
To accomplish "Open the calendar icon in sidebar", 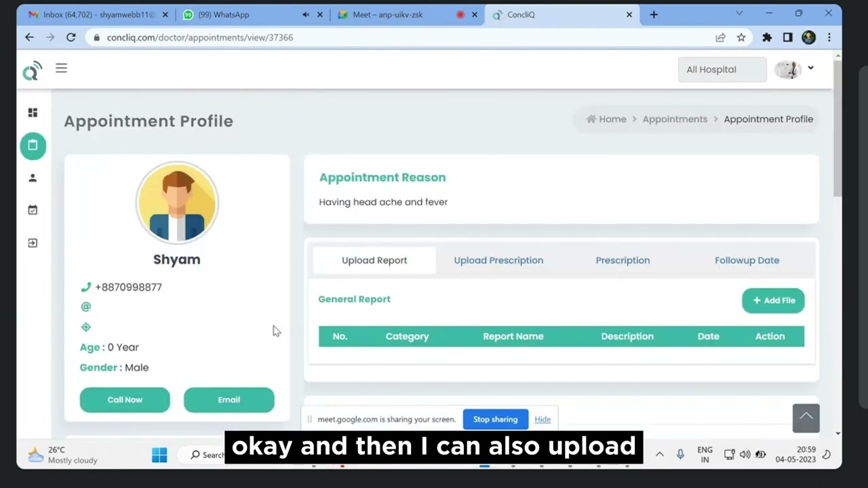I will [33, 210].
